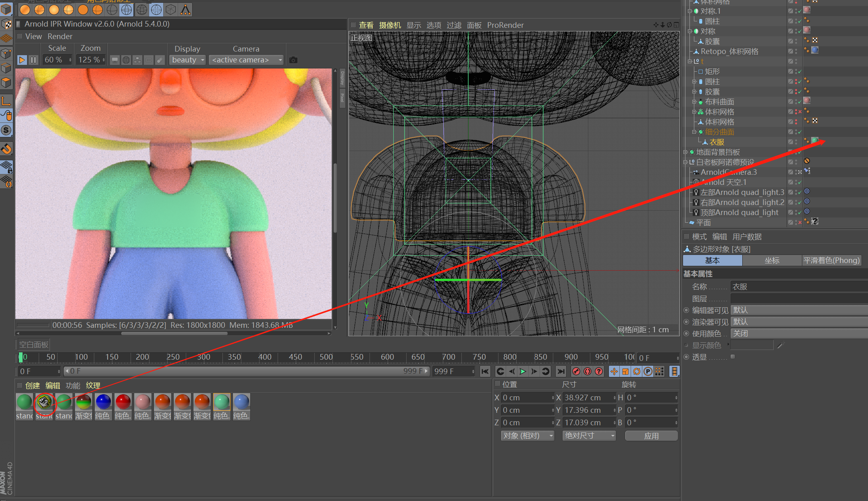Enable the position keyframe move icon
This screenshot has width=868, height=501.
click(x=614, y=371)
